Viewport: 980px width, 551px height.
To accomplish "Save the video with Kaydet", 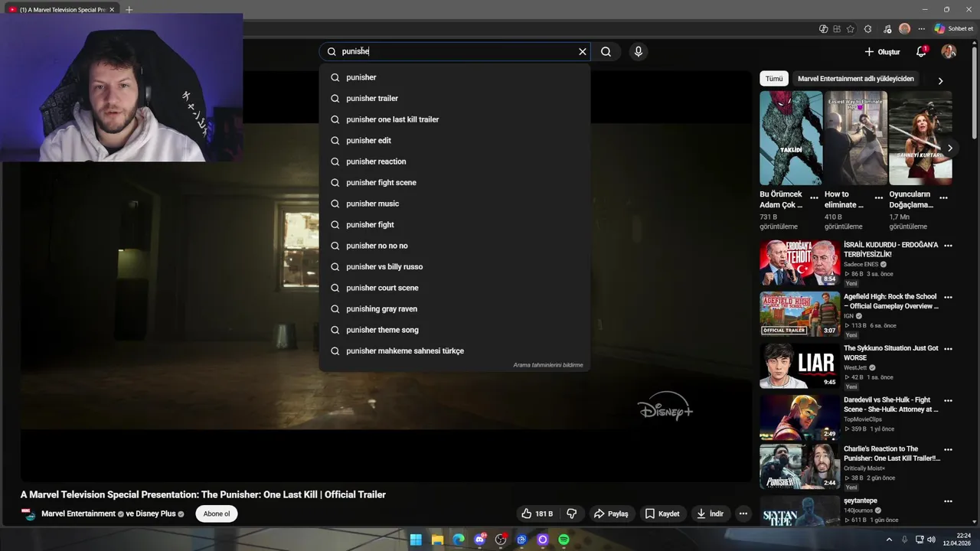I will [x=661, y=514].
